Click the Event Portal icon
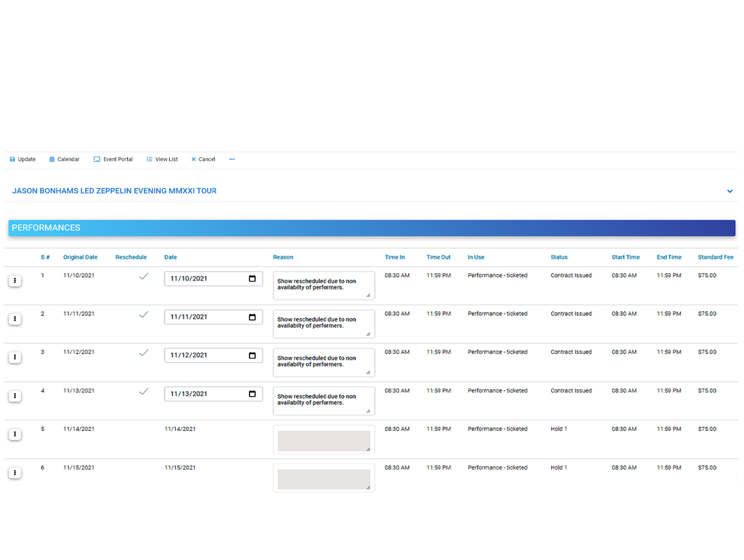 [96, 159]
